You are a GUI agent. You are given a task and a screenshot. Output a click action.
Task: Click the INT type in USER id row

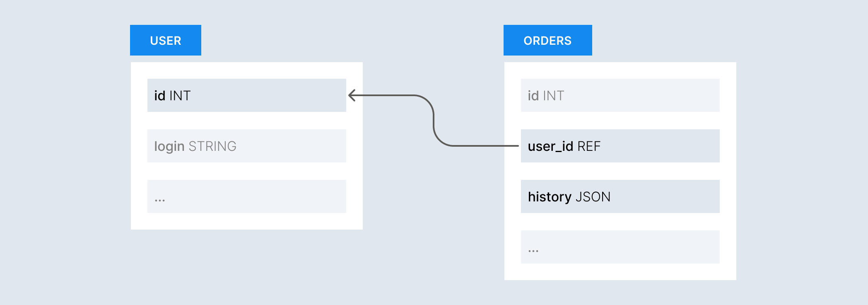click(180, 96)
